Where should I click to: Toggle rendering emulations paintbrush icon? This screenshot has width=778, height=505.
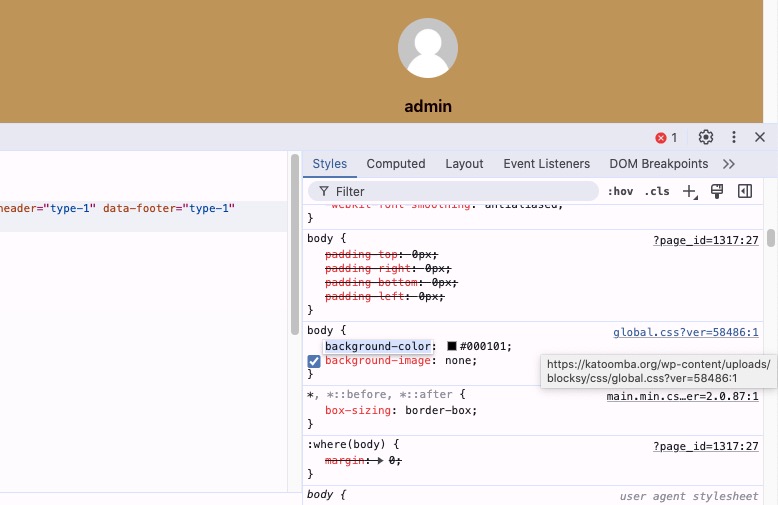point(717,191)
